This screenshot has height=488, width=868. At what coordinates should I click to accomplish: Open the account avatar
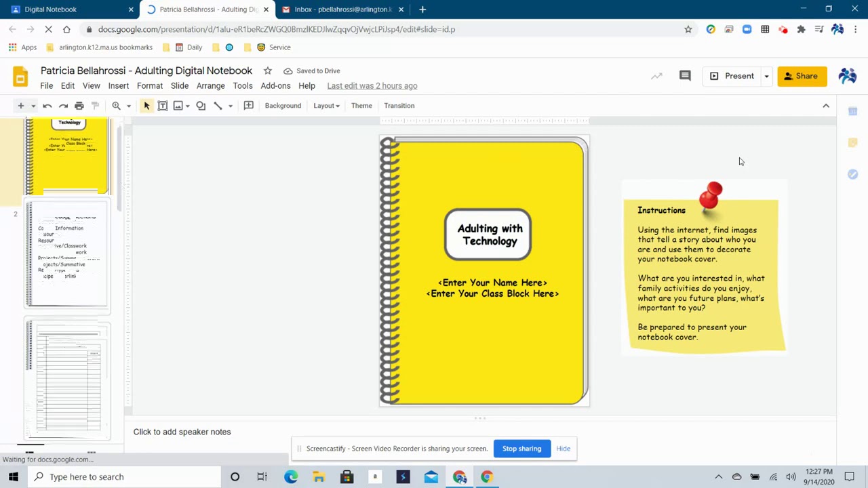click(x=848, y=76)
